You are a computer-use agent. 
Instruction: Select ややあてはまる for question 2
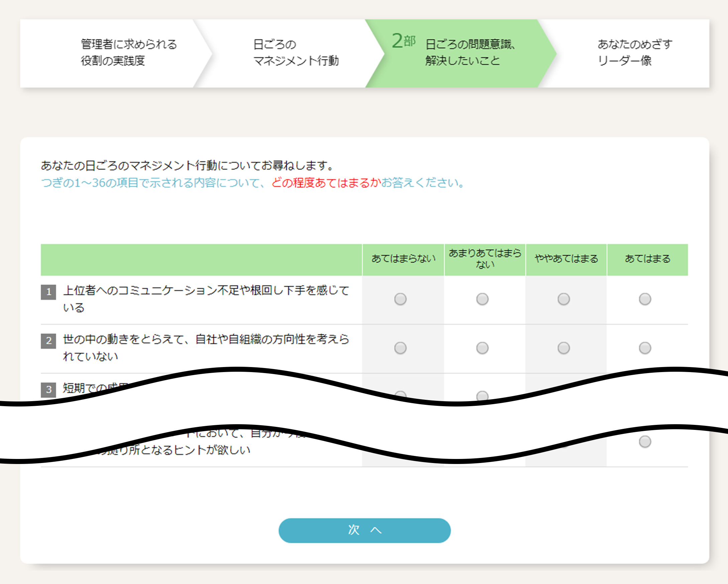pyautogui.click(x=564, y=348)
